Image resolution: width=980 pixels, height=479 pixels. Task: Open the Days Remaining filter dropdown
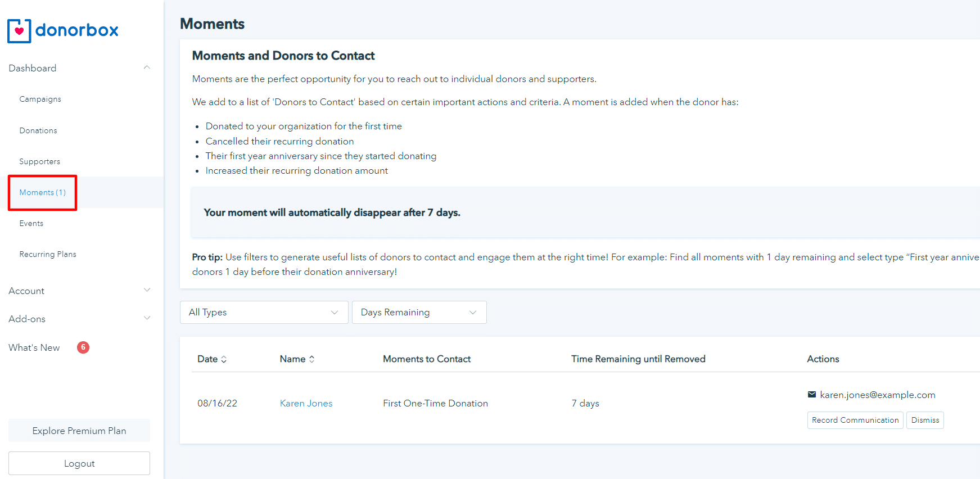pos(419,313)
